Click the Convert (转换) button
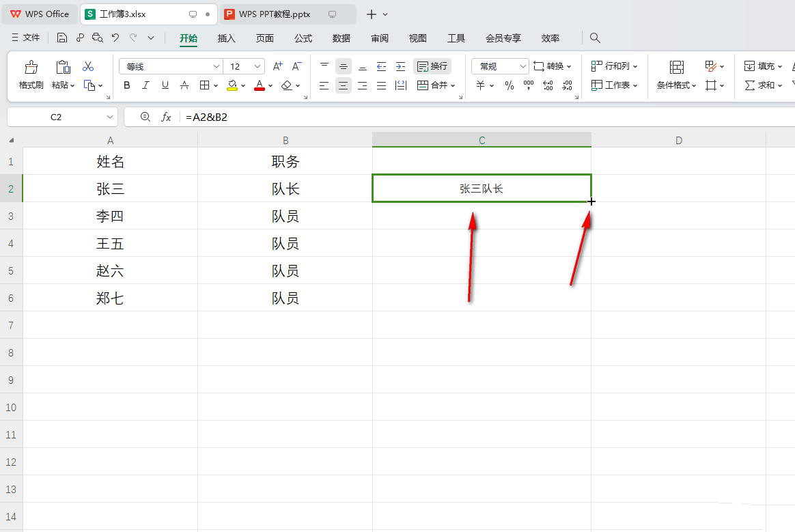Screen dimensions: 795x532 [x=553, y=66]
